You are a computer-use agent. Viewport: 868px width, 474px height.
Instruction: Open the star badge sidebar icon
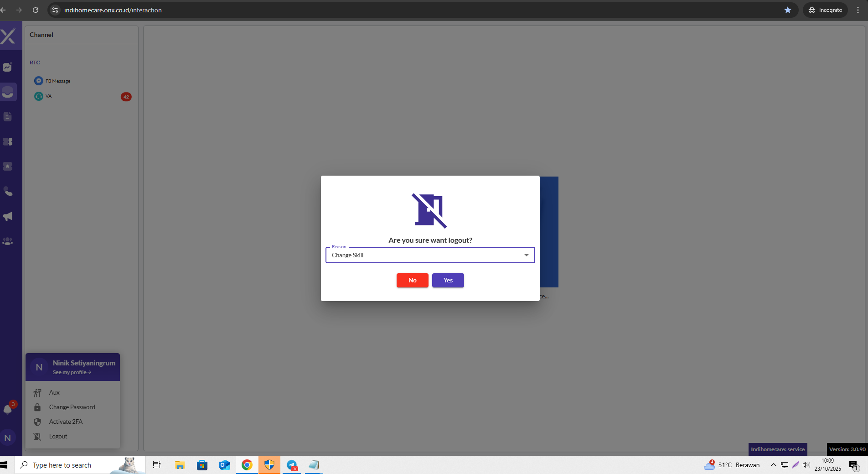pyautogui.click(x=8, y=167)
